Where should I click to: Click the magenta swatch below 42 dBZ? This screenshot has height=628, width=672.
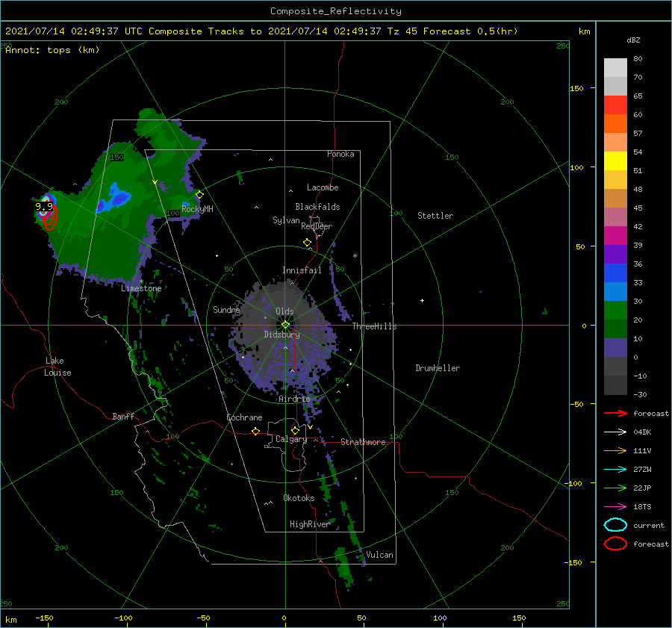[x=615, y=236]
